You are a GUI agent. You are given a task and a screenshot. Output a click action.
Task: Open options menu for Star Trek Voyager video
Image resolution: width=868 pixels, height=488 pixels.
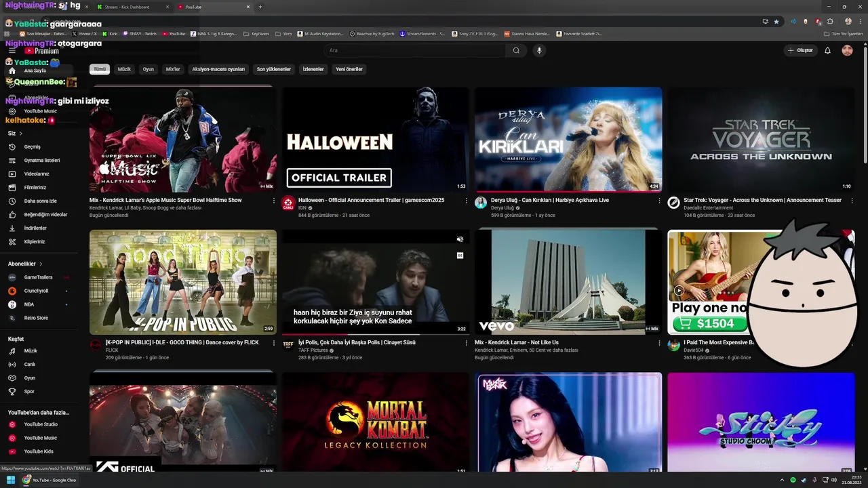pos(852,201)
